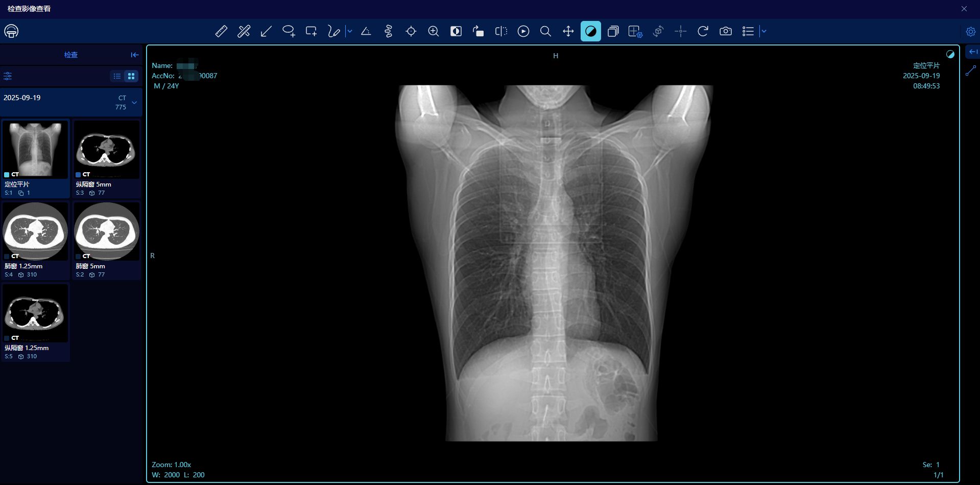Click the invert grayscale icon

[x=456, y=31]
